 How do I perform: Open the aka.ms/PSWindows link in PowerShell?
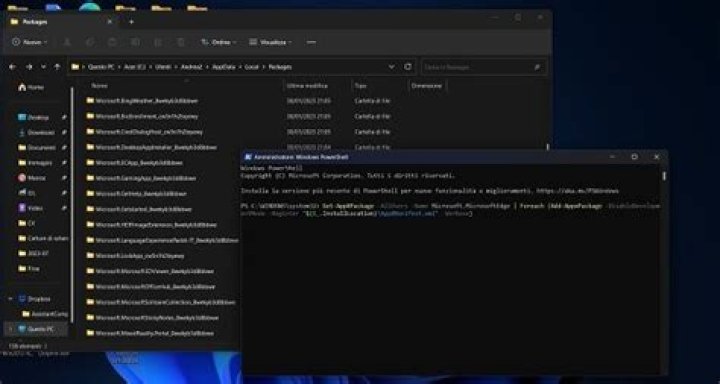click(x=578, y=191)
